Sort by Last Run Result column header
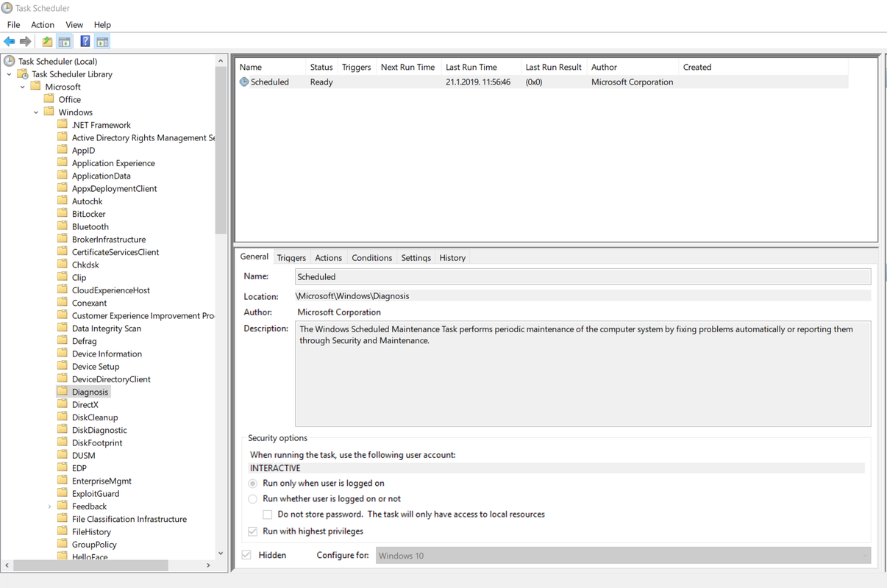The image size is (887, 588). pyautogui.click(x=554, y=67)
